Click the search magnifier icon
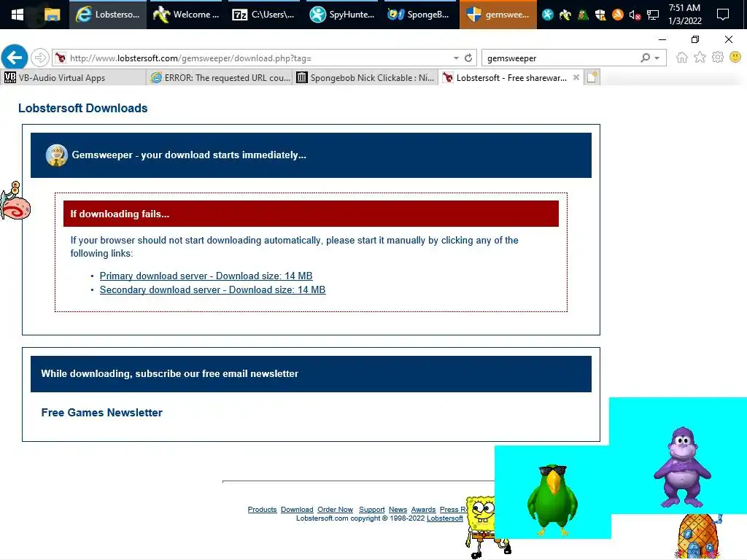747x560 pixels. click(645, 58)
